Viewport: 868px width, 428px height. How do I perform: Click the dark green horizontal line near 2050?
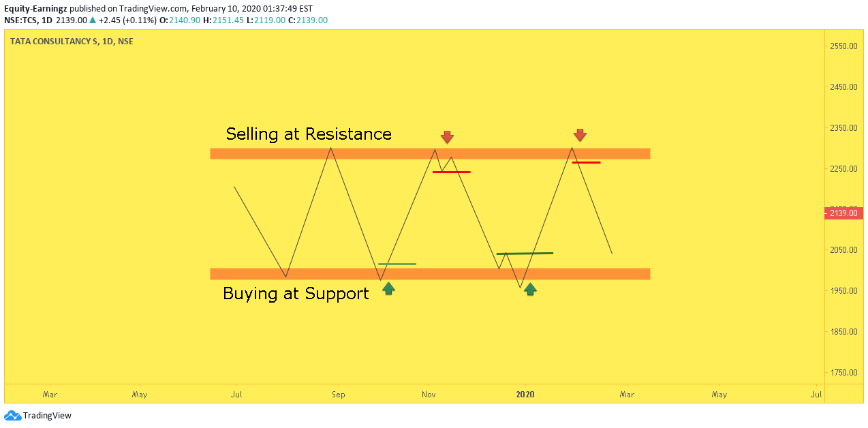[x=525, y=254]
